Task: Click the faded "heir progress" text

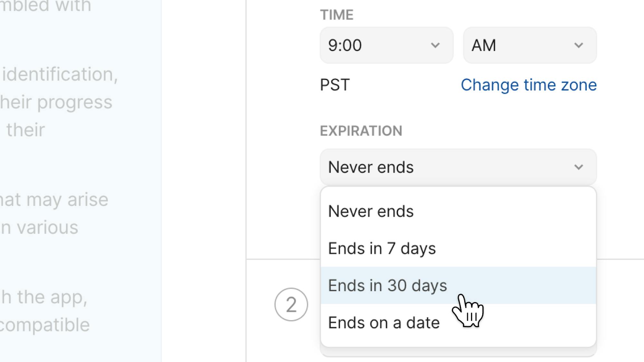Action: tap(56, 102)
